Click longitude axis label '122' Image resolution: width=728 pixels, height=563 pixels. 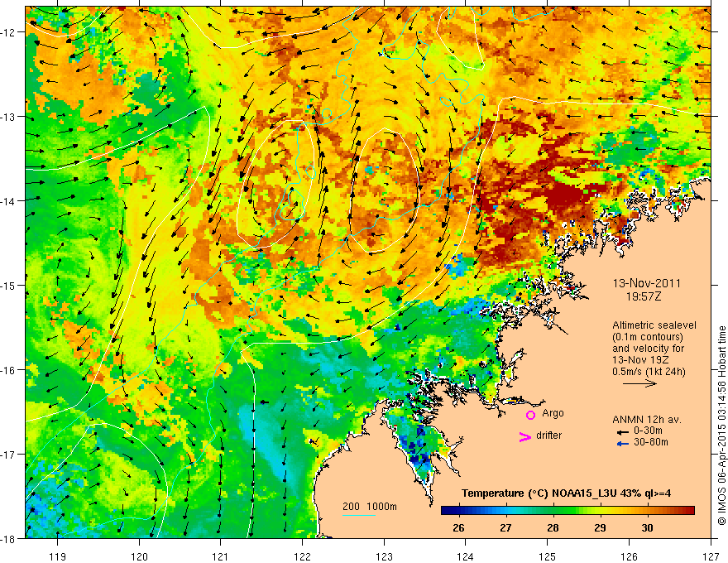(x=302, y=556)
